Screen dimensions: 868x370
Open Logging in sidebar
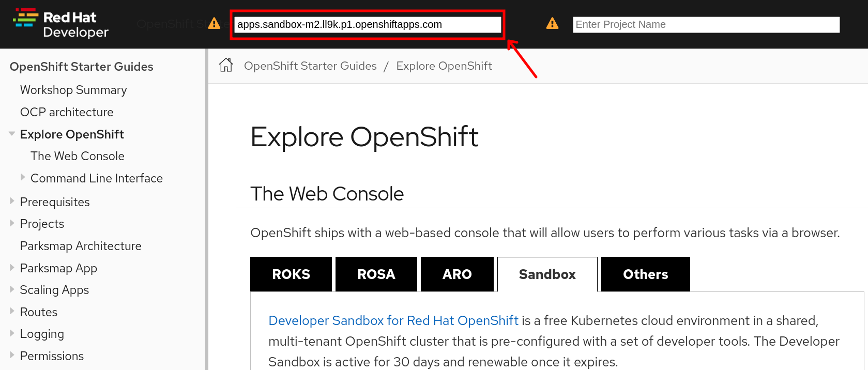[42, 334]
